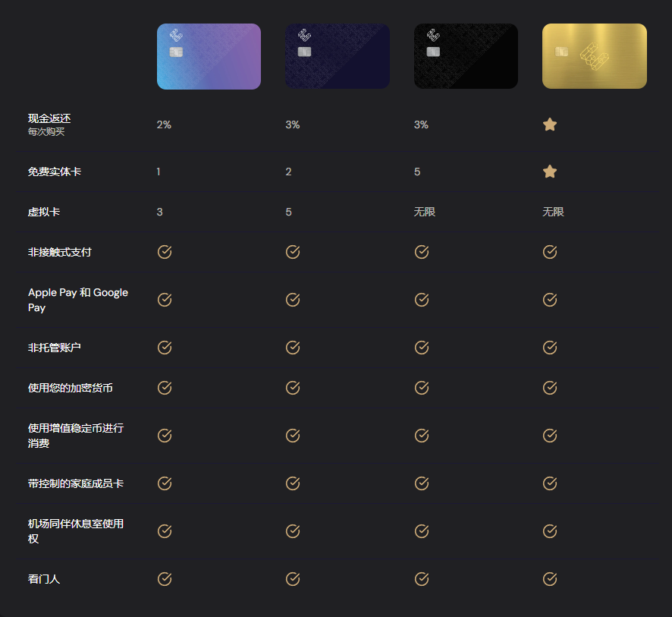Screen dimensions: 672x617
Task: Select the blue-purple gradient card image
Action: click(209, 56)
